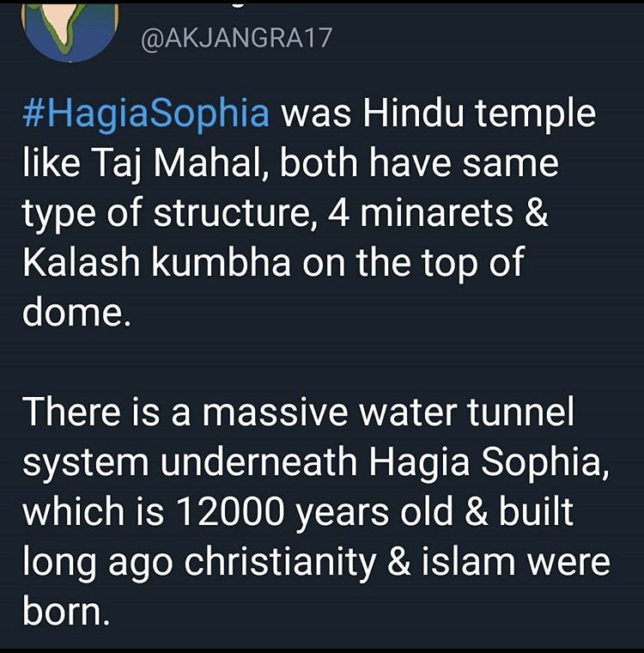The height and width of the screenshot is (653, 644).
Task: Open the globe profile avatar
Action: 70,31
